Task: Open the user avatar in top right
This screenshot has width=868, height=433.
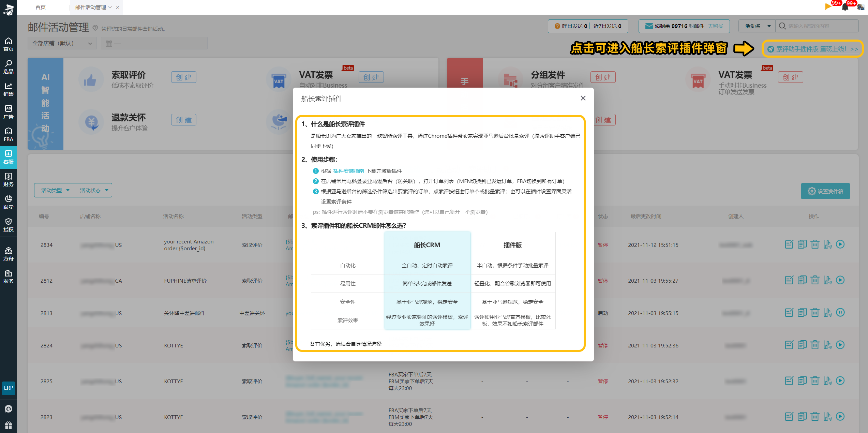Action: coord(860,7)
